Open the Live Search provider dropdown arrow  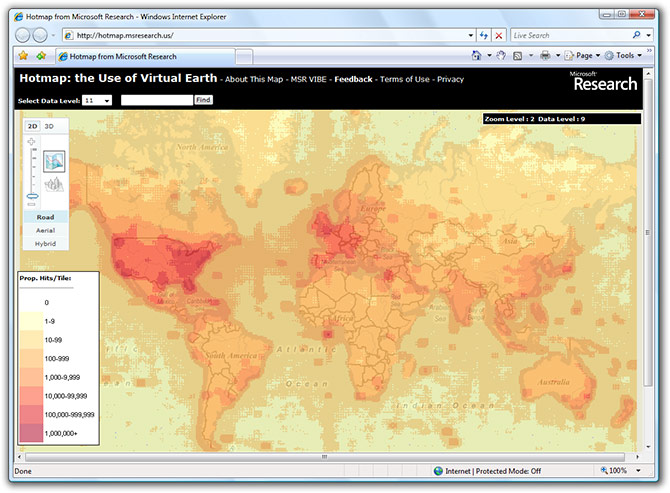649,35
